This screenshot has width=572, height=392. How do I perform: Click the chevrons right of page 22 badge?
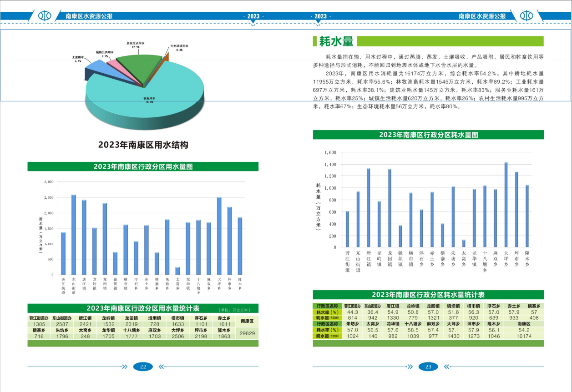(x=161, y=367)
